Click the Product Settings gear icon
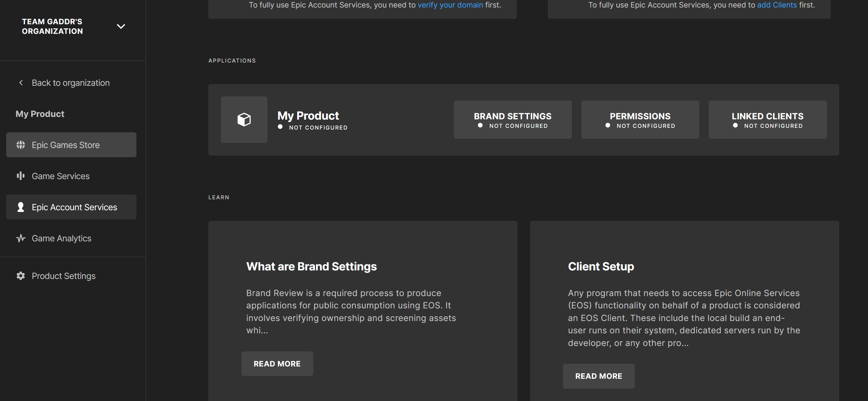Image resolution: width=868 pixels, height=401 pixels. click(21, 276)
